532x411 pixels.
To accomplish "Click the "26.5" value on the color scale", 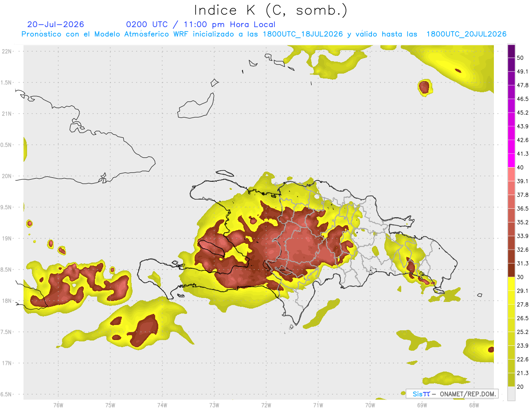I will point(523,318).
